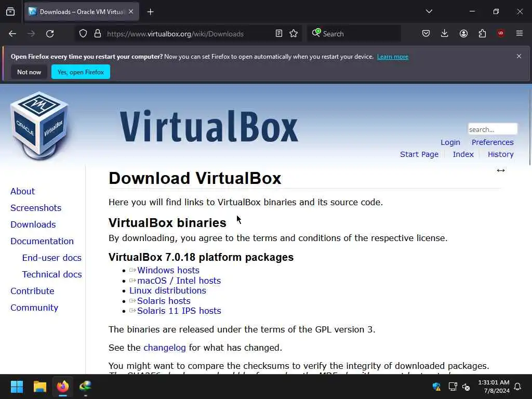Focus the site search... field

(493, 129)
